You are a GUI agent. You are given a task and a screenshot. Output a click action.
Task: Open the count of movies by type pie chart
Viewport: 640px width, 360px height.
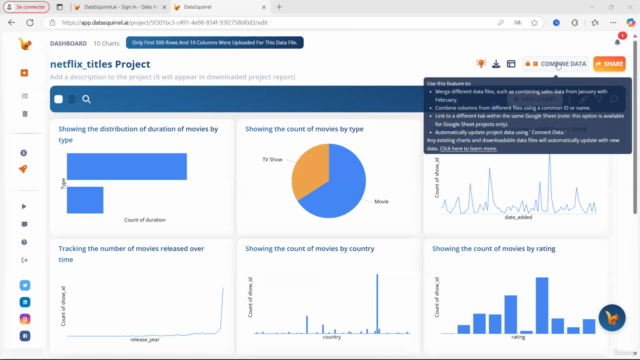[329, 177]
